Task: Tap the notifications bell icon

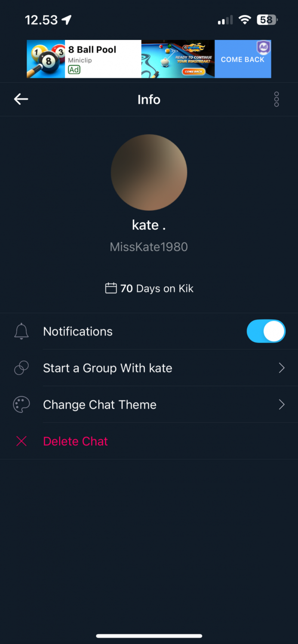Action: [x=22, y=331]
